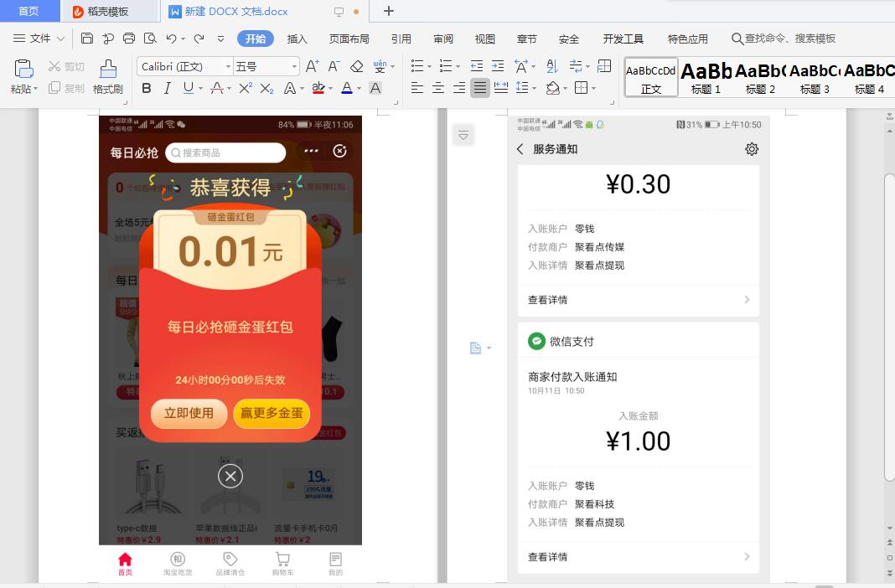Open the phonetic guide wén dropdown
This screenshot has width=895, height=588.
(393, 67)
